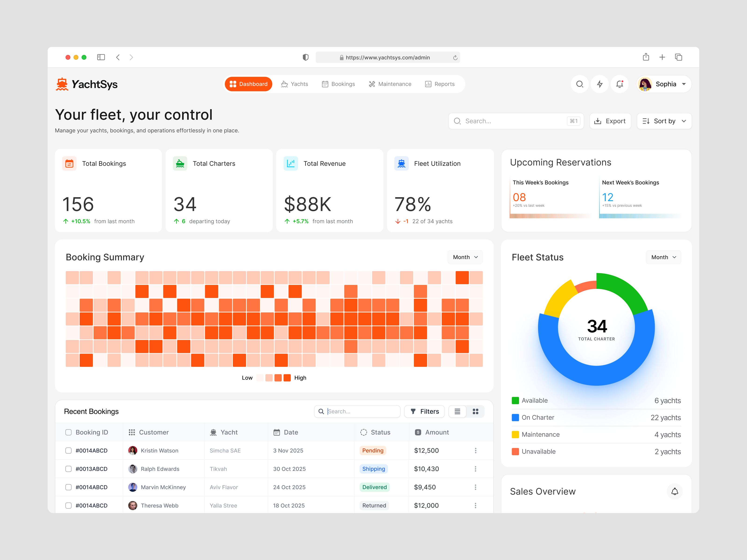Click the browser share icon
The width and height of the screenshot is (747, 560).
point(646,57)
